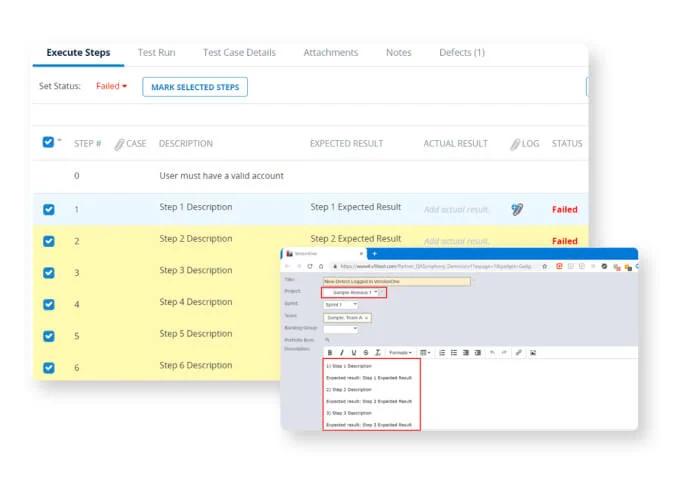Click the Underline formatting icon

353,352
